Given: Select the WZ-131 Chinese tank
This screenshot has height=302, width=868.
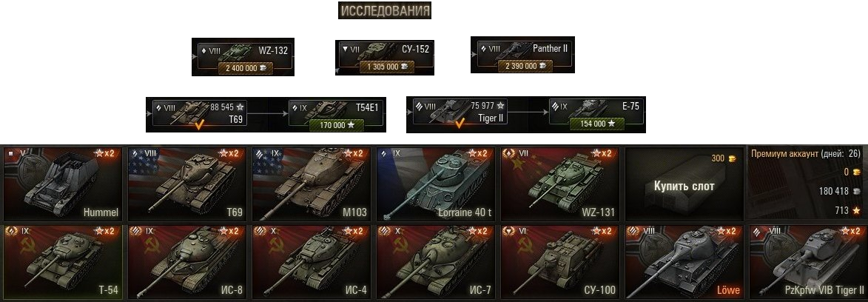Looking at the screenshot, I should [559, 184].
